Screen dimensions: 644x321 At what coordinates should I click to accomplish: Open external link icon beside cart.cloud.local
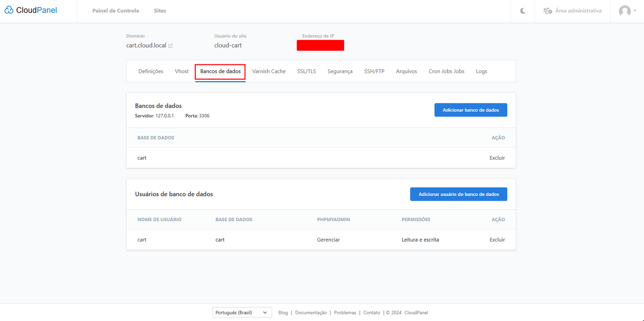click(171, 46)
